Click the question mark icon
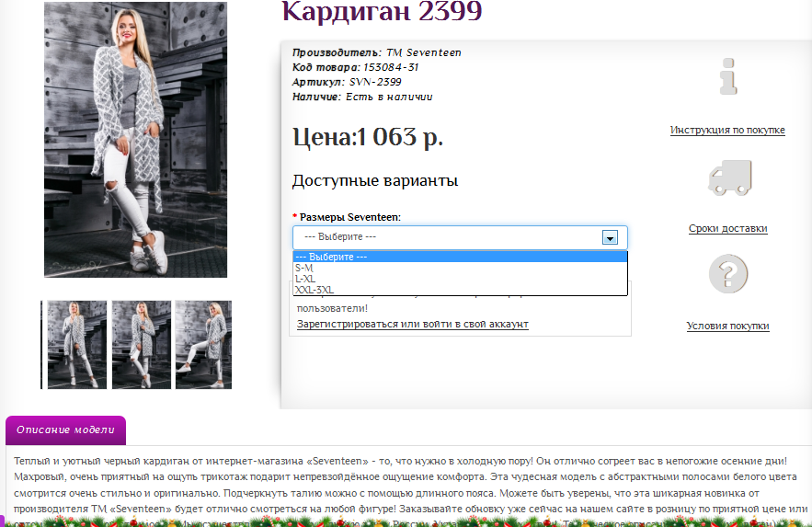812x527 pixels. pyautogui.click(x=728, y=273)
